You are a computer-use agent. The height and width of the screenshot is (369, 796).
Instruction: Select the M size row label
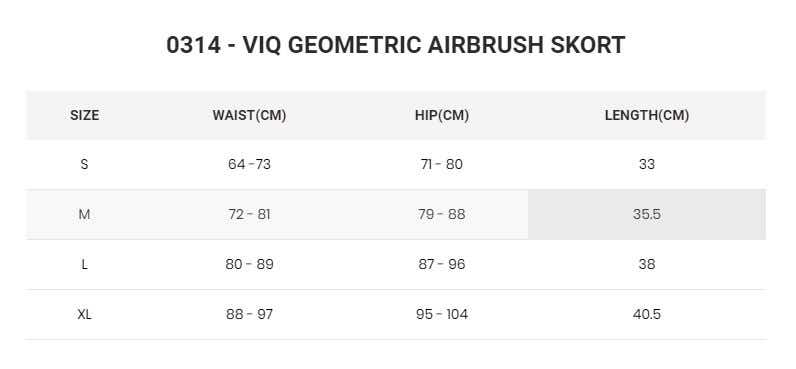pos(84,214)
